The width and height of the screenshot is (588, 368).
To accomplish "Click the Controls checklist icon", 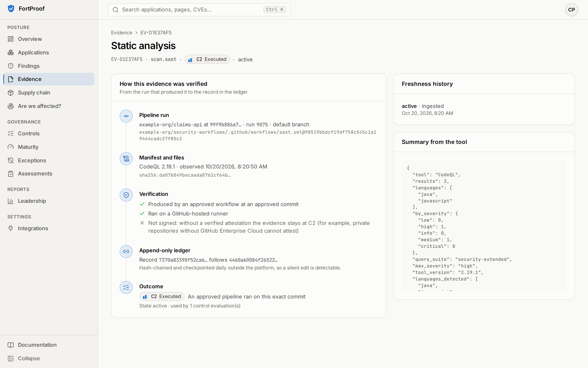I will pos(11,133).
